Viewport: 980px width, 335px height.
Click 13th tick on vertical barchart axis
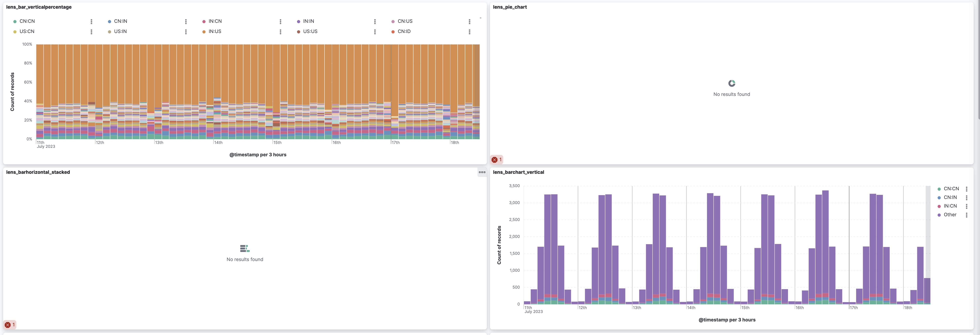pyautogui.click(x=637, y=307)
